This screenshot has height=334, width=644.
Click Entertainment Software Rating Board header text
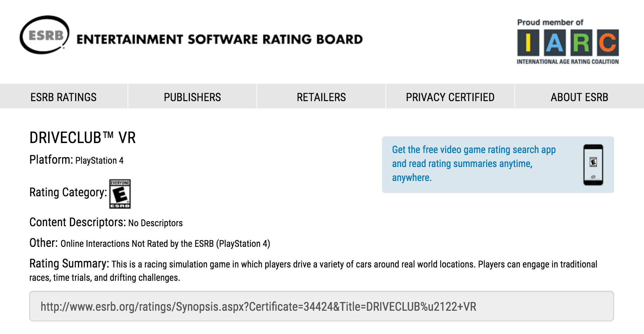click(x=220, y=39)
